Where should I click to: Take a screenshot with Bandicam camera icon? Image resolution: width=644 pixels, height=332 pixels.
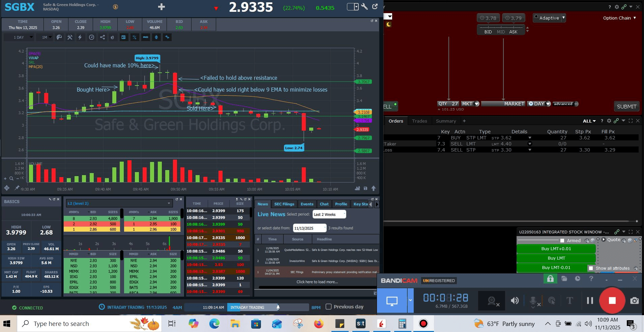click(634, 300)
